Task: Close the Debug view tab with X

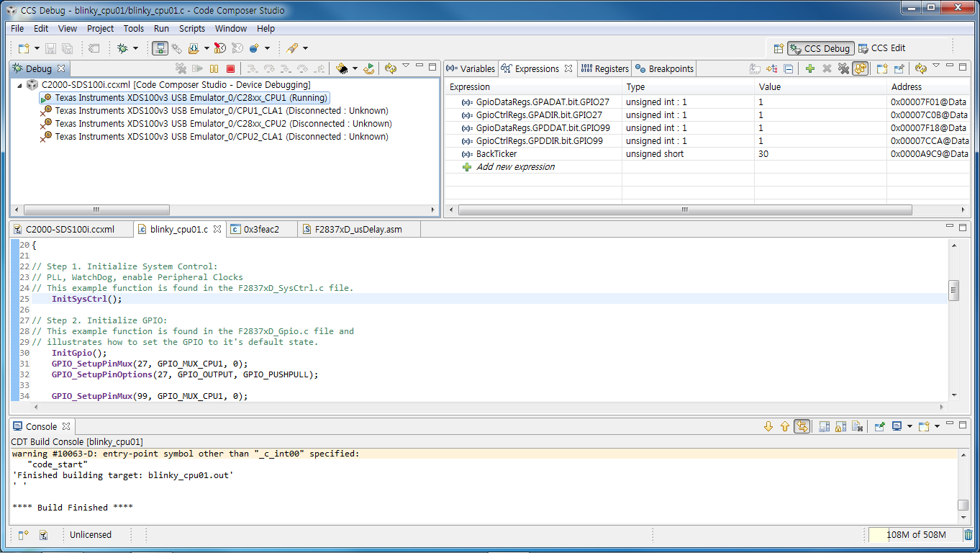Action: coord(61,68)
